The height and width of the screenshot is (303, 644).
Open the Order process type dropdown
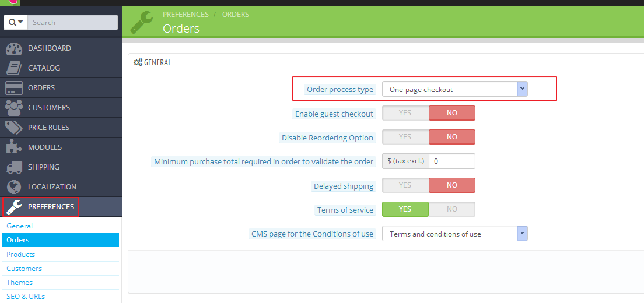tap(454, 89)
